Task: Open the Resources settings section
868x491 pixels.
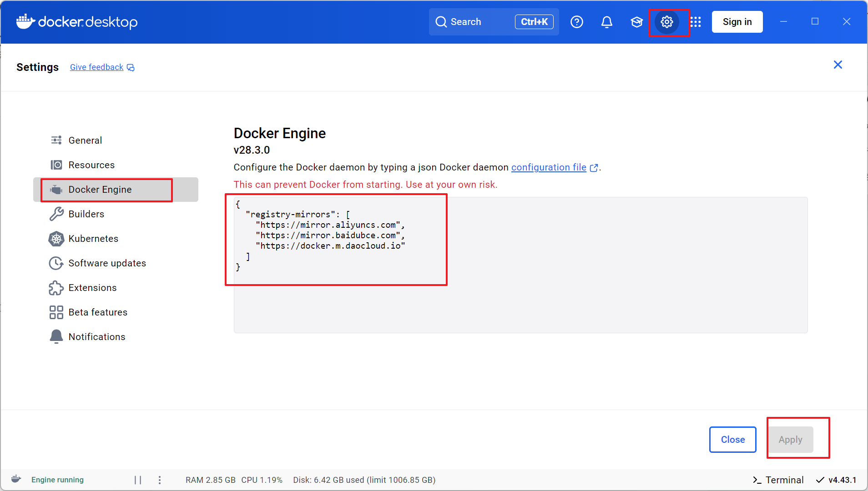Action: tap(116, 165)
